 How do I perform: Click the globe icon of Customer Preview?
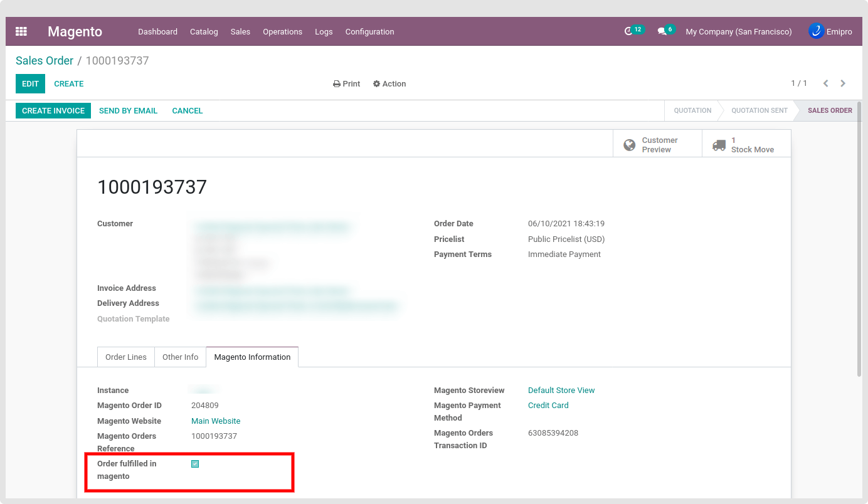tap(629, 145)
